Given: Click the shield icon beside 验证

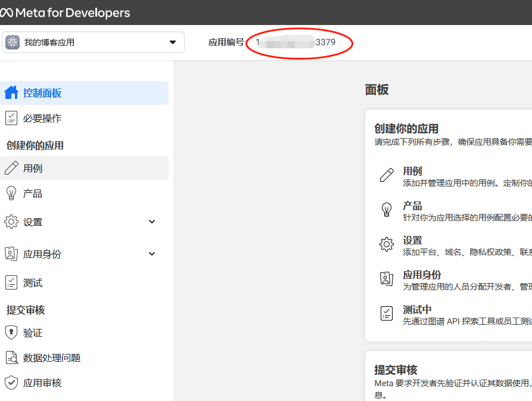Looking at the screenshot, I should [11, 332].
